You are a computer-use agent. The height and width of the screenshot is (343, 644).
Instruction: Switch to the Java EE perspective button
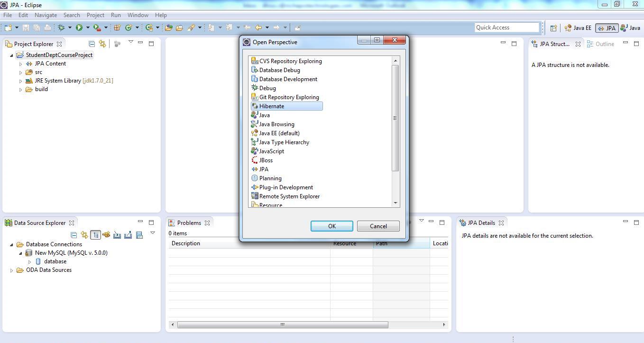point(578,28)
